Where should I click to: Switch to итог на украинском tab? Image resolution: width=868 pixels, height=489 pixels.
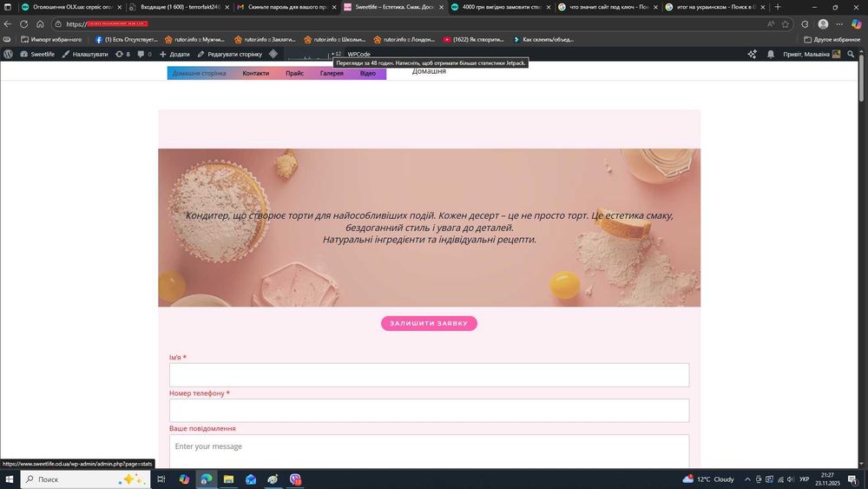tap(715, 7)
